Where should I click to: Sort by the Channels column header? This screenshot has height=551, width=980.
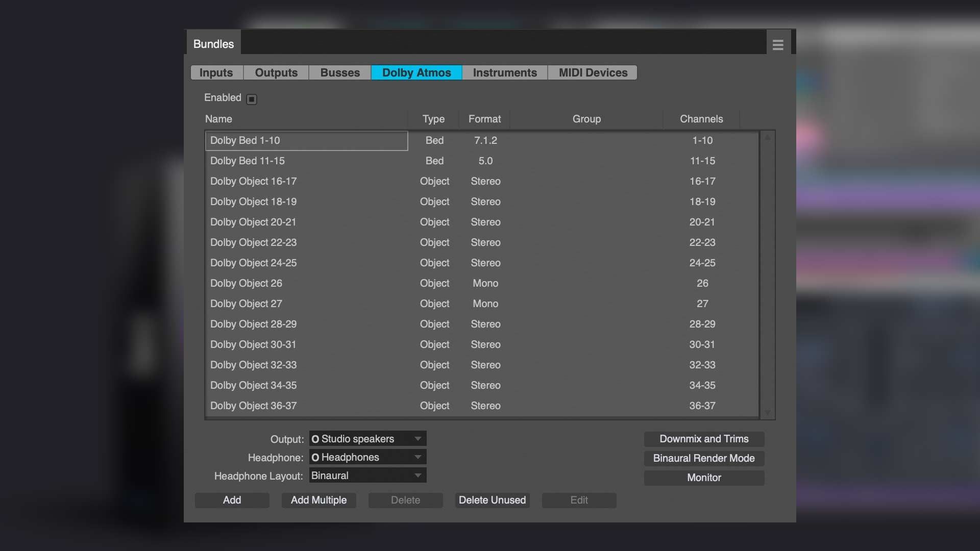click(x=701, y=119)
